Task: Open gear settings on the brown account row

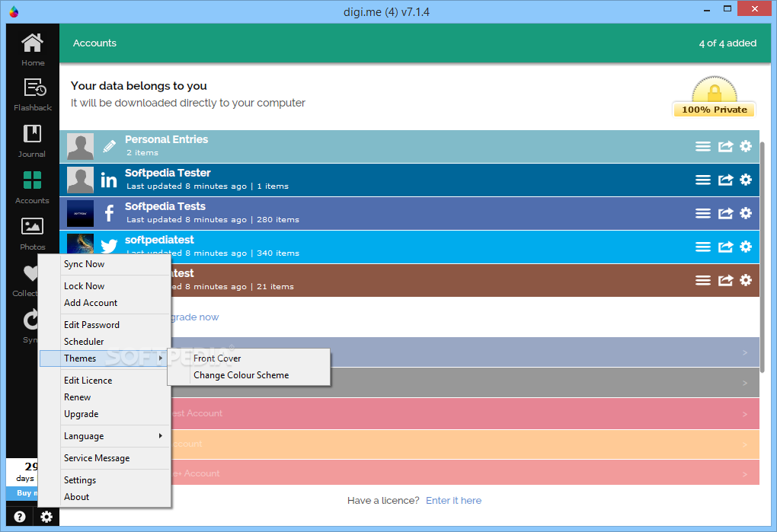Action: coord(746,280)
